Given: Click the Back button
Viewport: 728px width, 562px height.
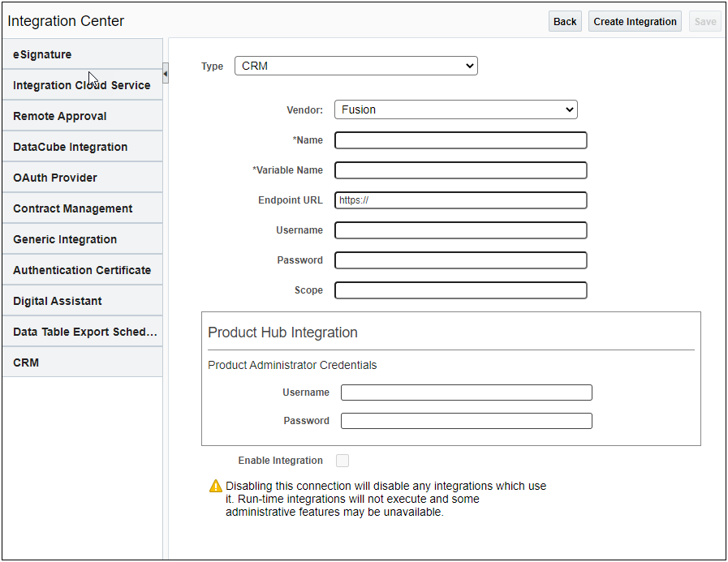Looking at the screenshot, I should click(x=565, y=22).
